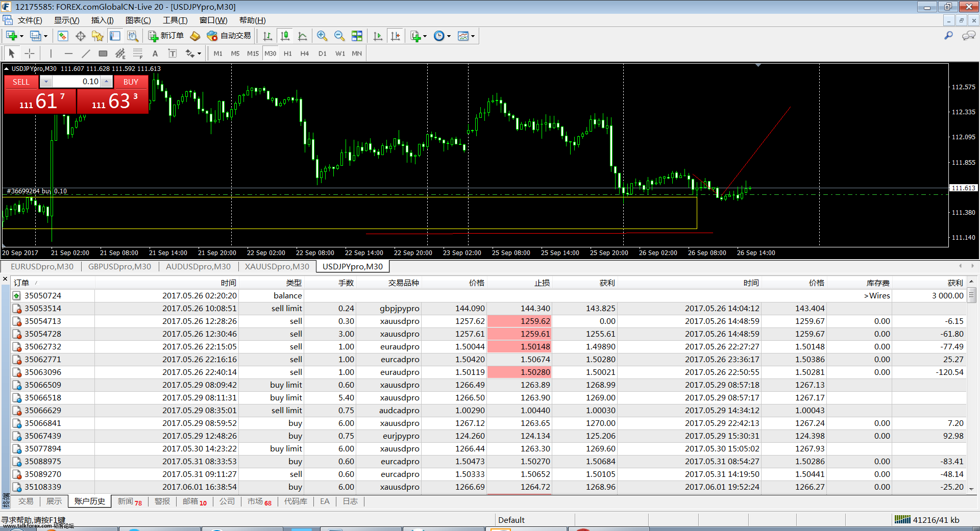
Task: Switch timeframe to H1
Action: 288,53
